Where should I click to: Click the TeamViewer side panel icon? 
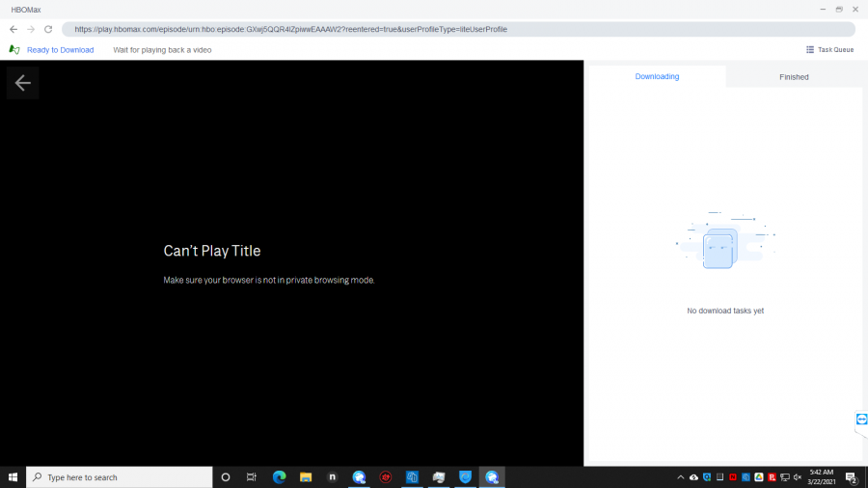tap(861, 420)
